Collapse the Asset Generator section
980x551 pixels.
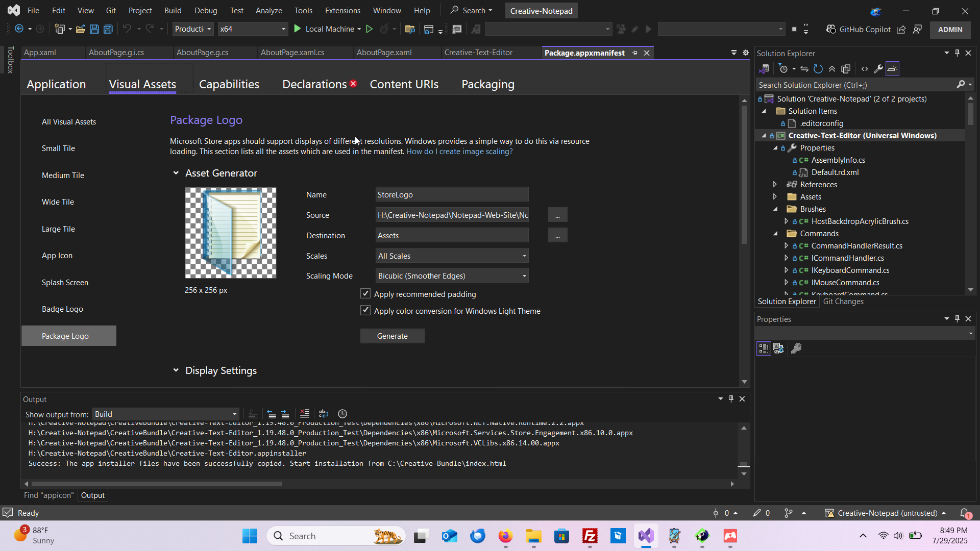coord(176,173)
